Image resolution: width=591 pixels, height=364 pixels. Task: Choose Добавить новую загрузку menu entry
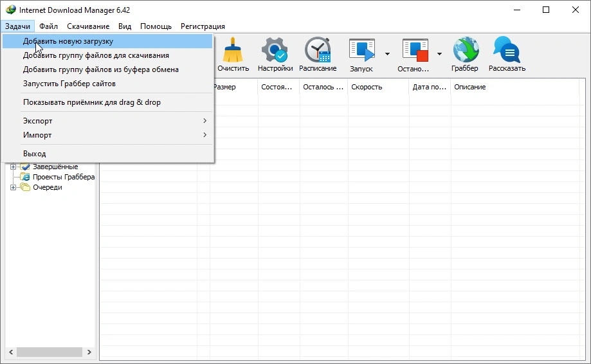click(x=107, y=41)
